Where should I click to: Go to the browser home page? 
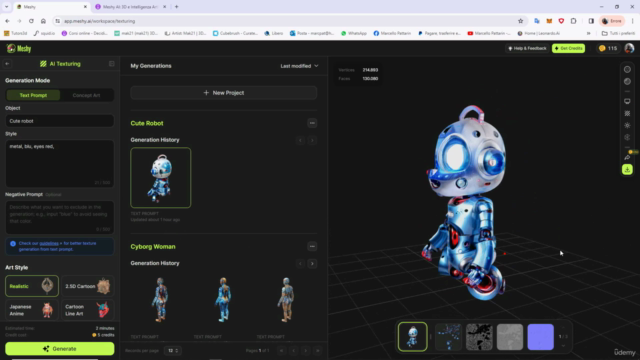[x=43, y=21]
